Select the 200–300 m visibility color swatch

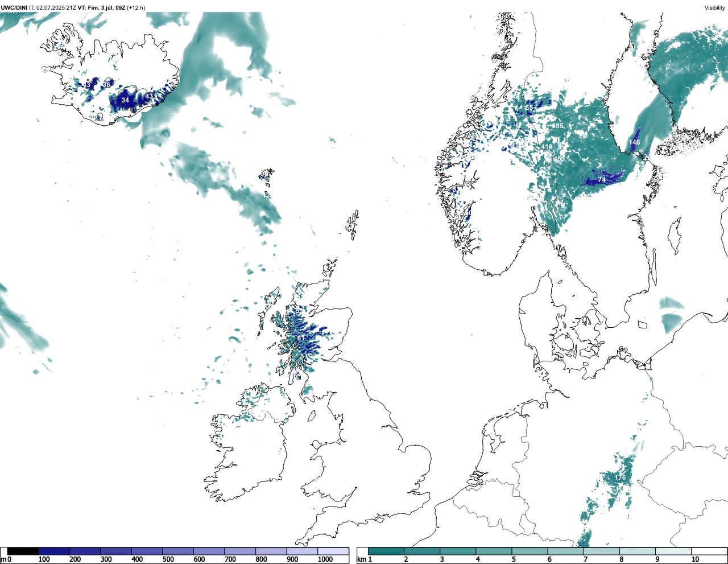pos(85,551)
